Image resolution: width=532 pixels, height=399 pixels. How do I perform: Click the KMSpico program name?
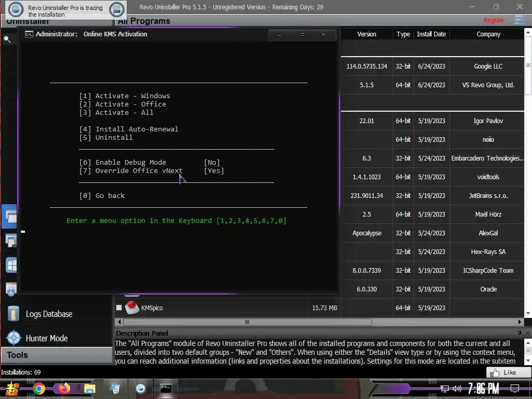pos(152,308)
